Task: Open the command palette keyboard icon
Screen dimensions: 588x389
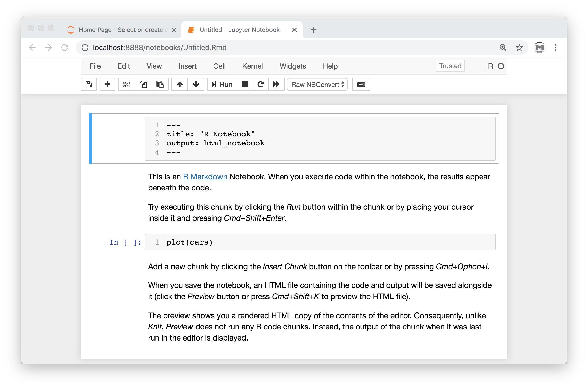Action: pyautogui.click(x=361, y=84)
